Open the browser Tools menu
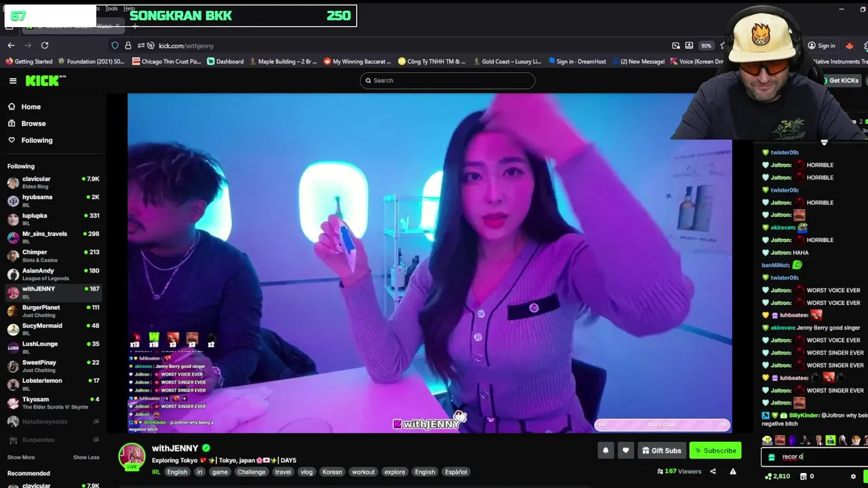The image size is (868, 488). [111, 8]
